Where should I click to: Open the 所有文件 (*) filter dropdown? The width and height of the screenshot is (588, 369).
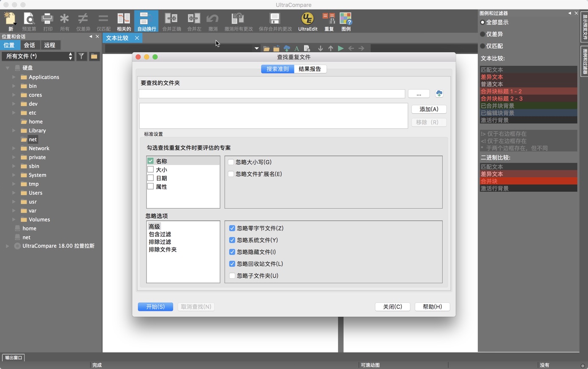coord(38,56)
